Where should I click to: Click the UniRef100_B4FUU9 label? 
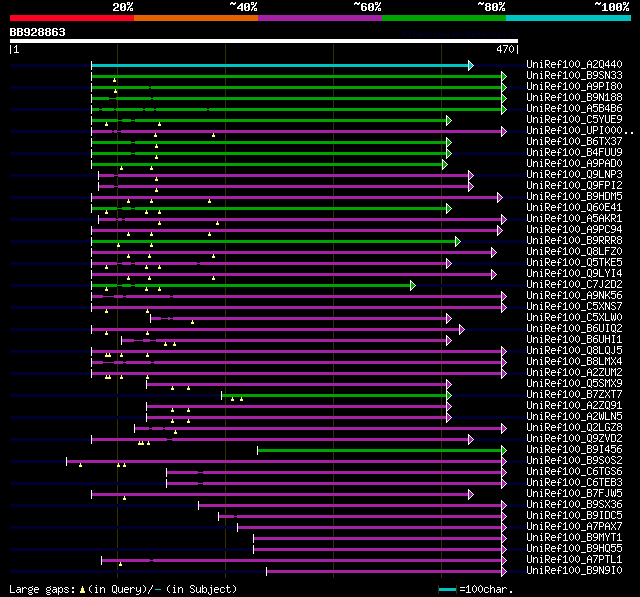tap(574, 153)
